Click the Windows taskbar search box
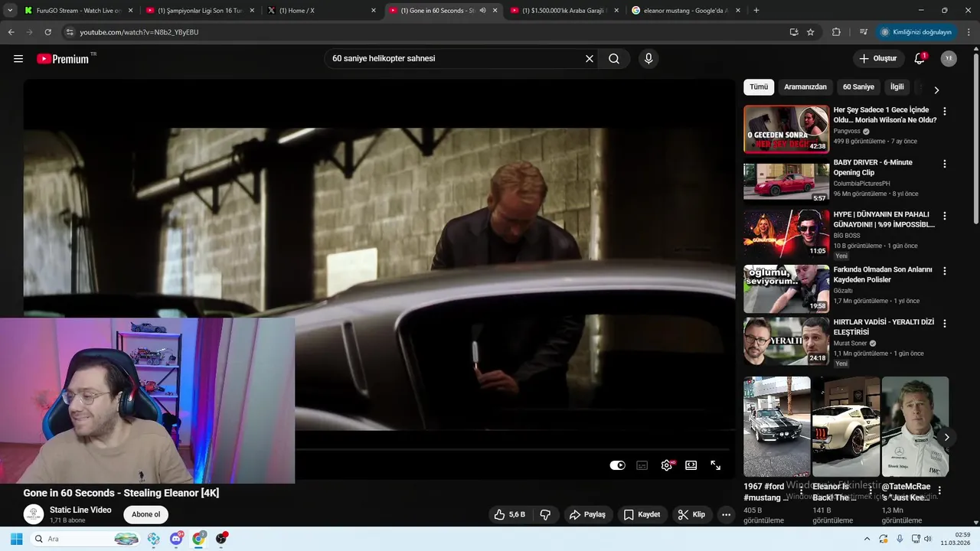This screenshot has height=551, width=980. [x=86, y=539]
